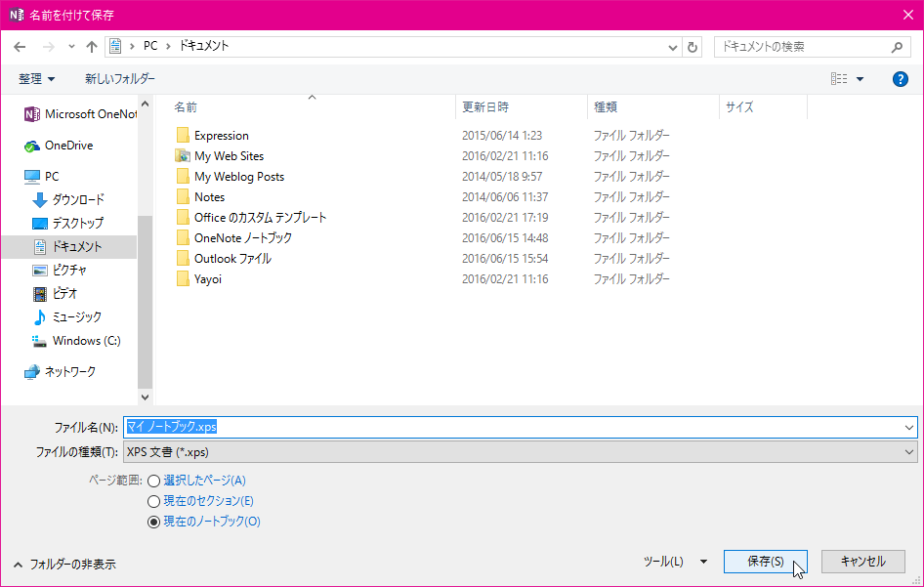The width and height of the screenshot is (924, 587).
Task: Click the date 2016/06/15 14:48
Action: [505, 238]
